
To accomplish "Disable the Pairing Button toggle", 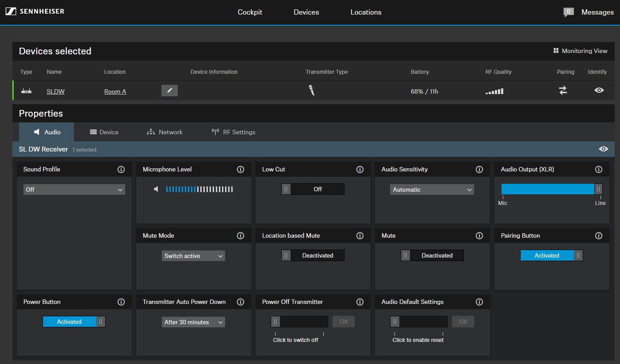I will tap(551, 255).
